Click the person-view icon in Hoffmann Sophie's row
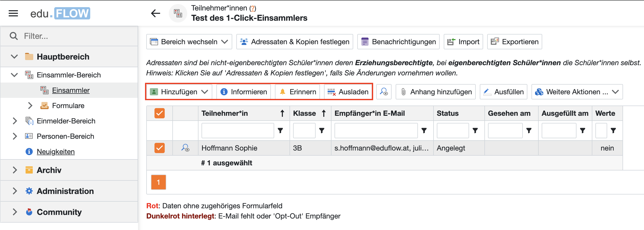The width and height of the screenshot is (644, 230). point(185,148)
